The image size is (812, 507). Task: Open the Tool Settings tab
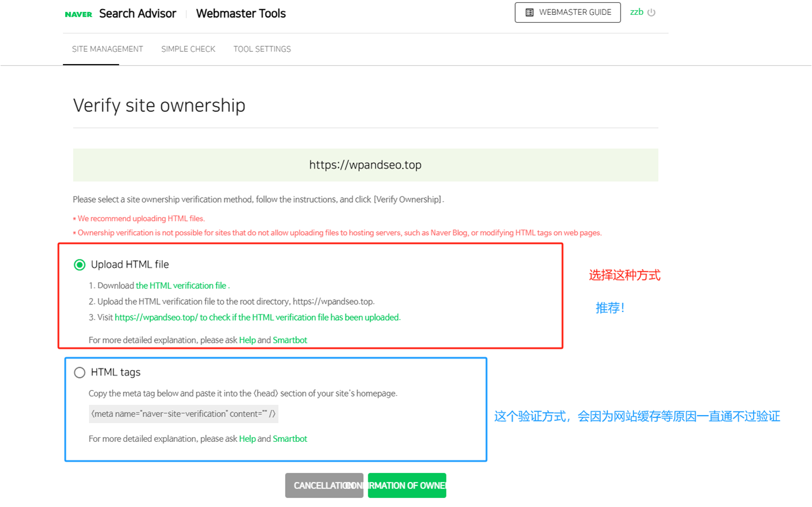coord(262,49)
